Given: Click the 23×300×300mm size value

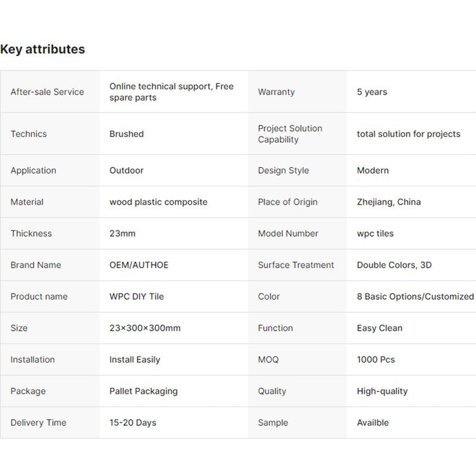Looking at the screenshot, I should (145, 328).
